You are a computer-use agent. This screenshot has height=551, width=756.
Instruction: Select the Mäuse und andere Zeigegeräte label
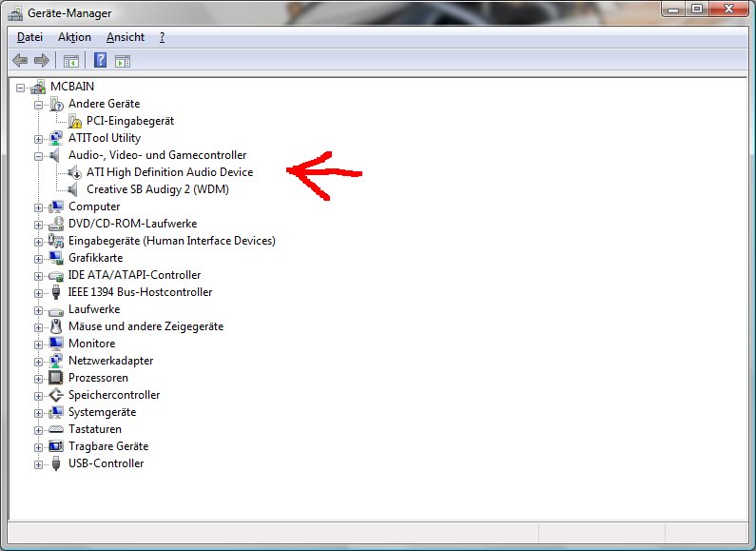[146, 326]
